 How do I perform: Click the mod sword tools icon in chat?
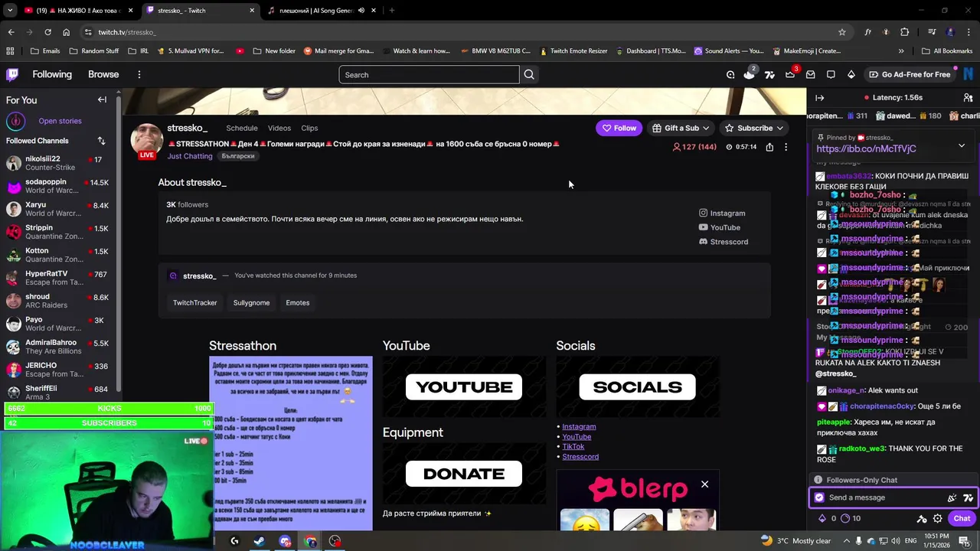click(922, 518)
